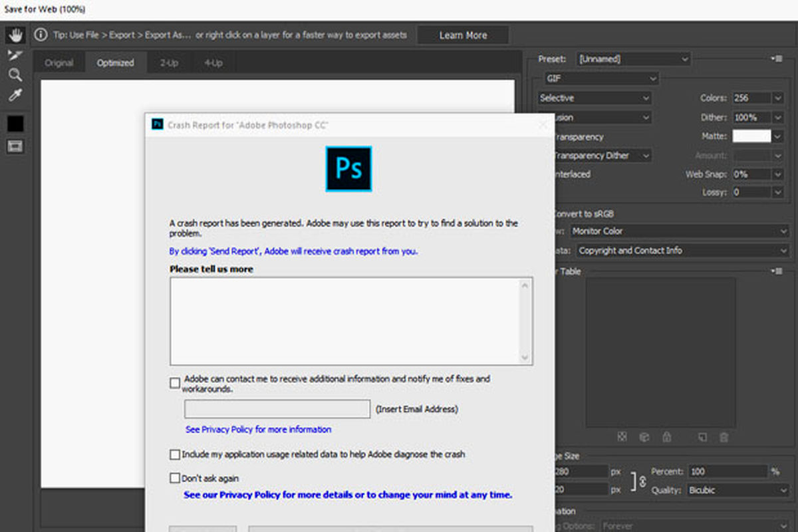Open 'See Privacy Policy for more information' link
This screenshot has height=532, width=798.
tap(258, 430)
